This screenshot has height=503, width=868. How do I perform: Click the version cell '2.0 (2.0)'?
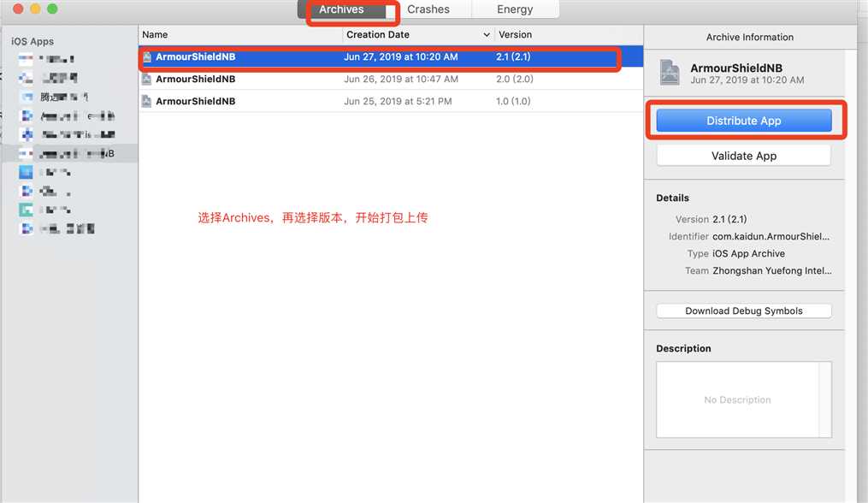515,79
